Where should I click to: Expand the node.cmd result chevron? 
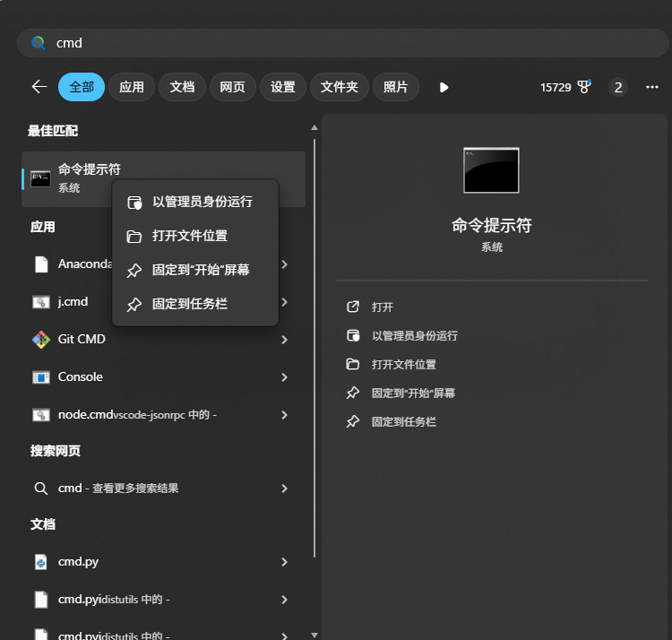(x=285, y=415)
